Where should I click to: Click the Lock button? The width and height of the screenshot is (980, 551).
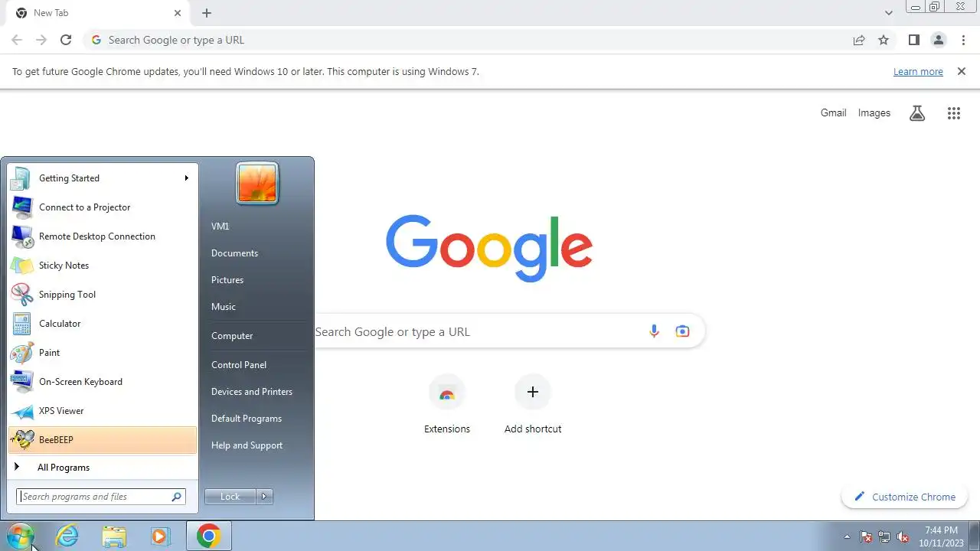click(x=230, y=497)
